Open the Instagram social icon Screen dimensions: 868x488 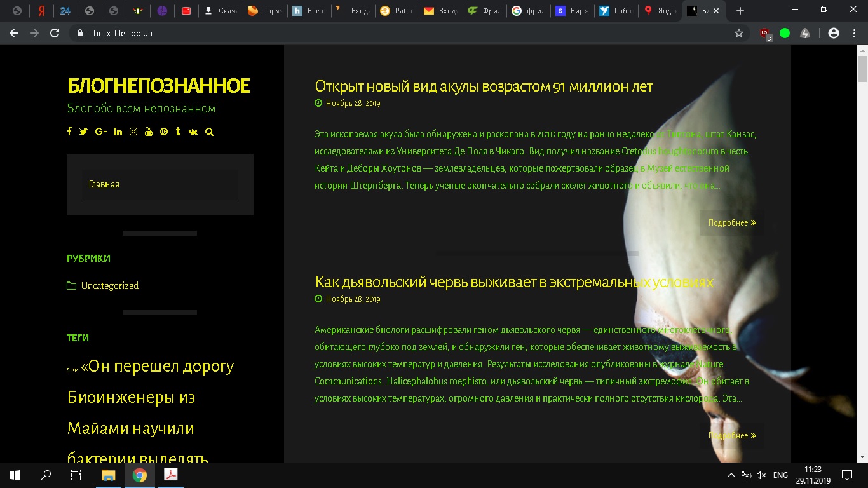click(x=133, y=132)
